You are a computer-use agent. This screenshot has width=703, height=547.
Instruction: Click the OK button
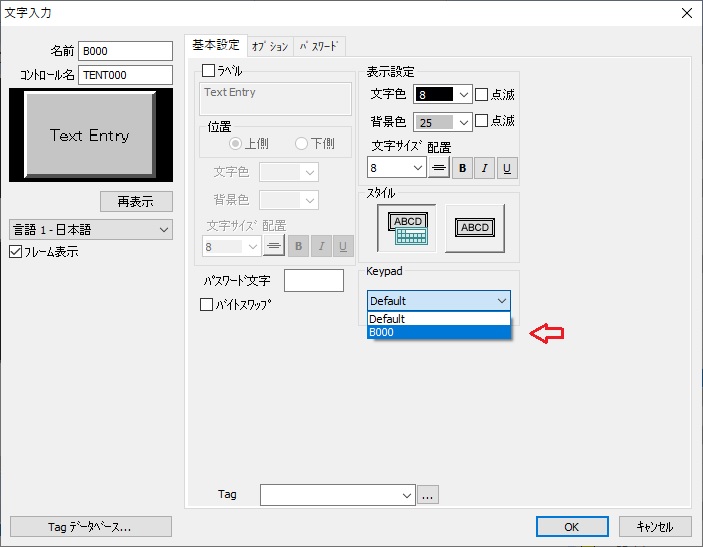(x=572, y=527)
